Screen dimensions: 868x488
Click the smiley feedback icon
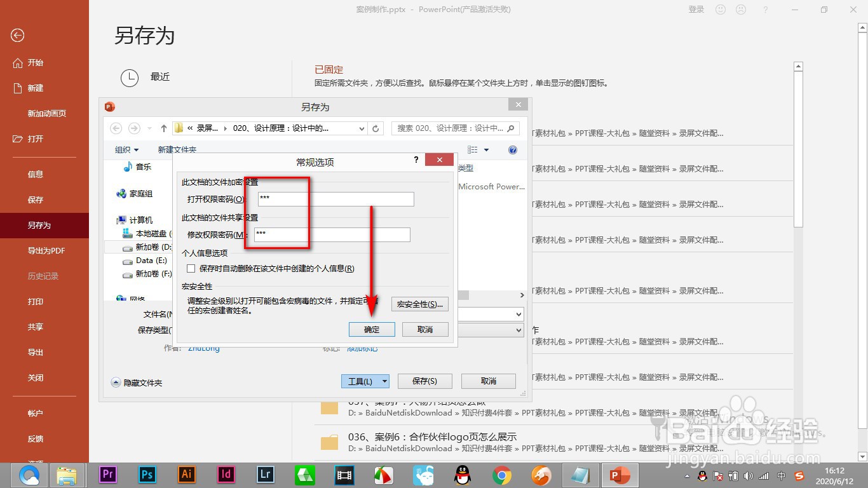click(721, 10)
